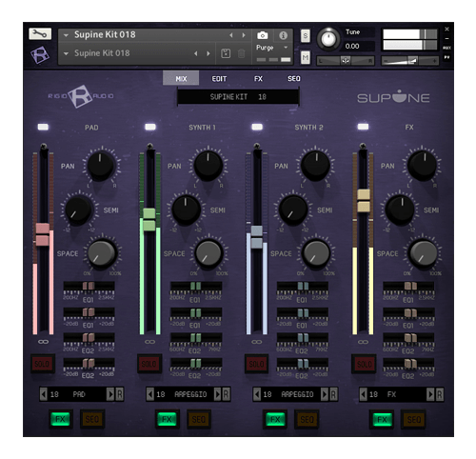
Task: Click the save preset floppy icon
Action: point(226,53)
